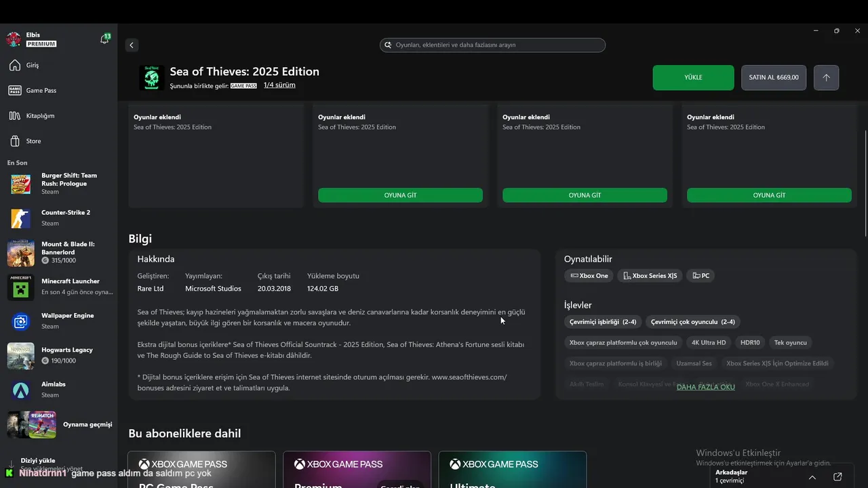Click Xbox çapraz platformlu çok oyunculu tag

point(623,343)
